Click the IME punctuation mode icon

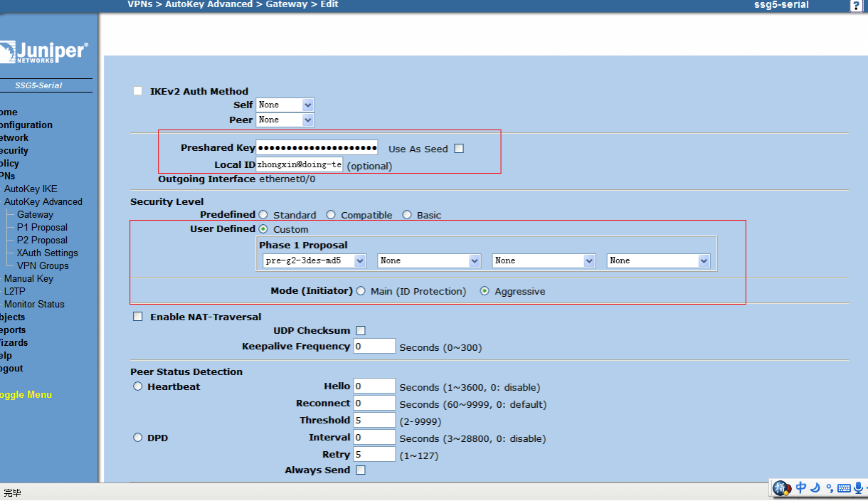point(830,488)
